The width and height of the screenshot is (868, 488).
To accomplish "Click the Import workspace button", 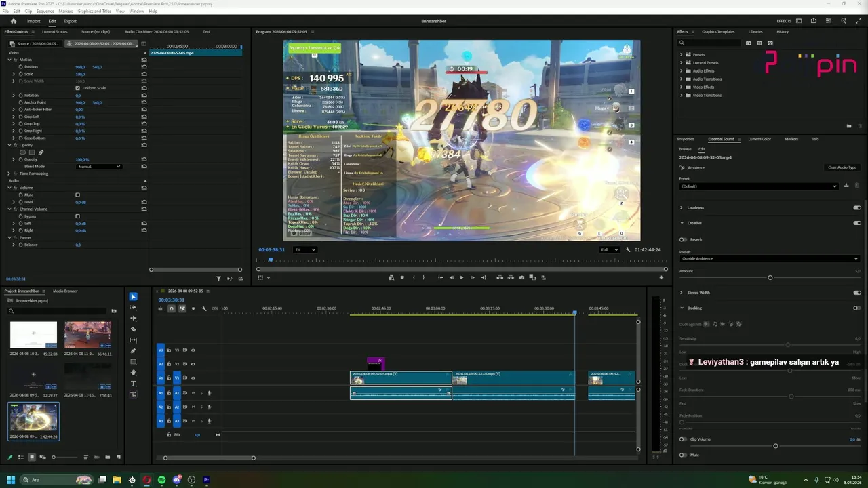I will 33,21.
